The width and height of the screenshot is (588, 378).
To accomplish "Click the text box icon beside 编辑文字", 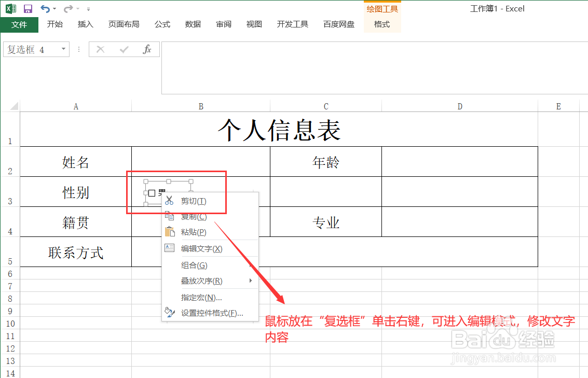I will (170, 248).
